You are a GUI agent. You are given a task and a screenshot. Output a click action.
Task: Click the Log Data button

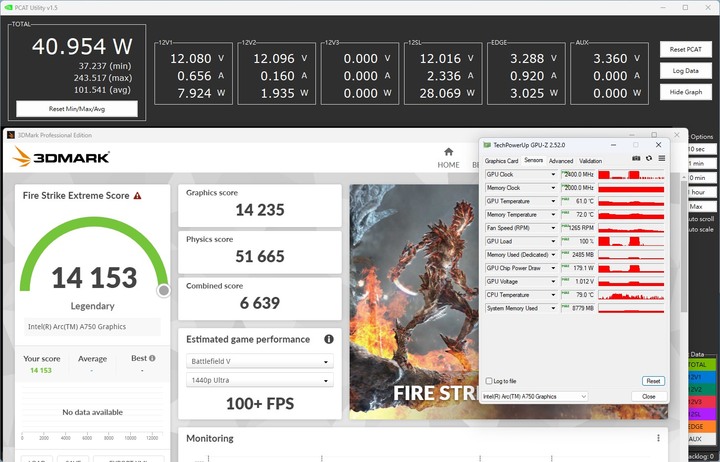click(x=686, y=71)
